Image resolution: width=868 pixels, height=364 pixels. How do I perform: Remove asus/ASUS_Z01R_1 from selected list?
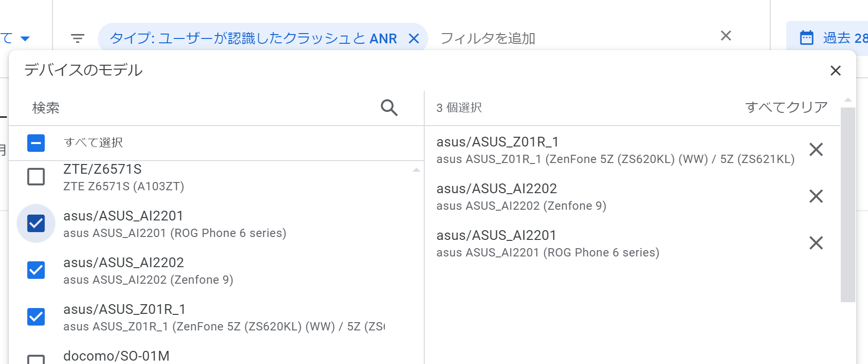pos(816,149)
